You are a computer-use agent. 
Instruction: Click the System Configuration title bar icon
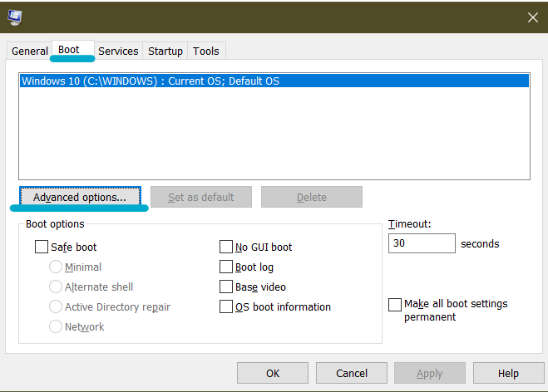point(15,17)
